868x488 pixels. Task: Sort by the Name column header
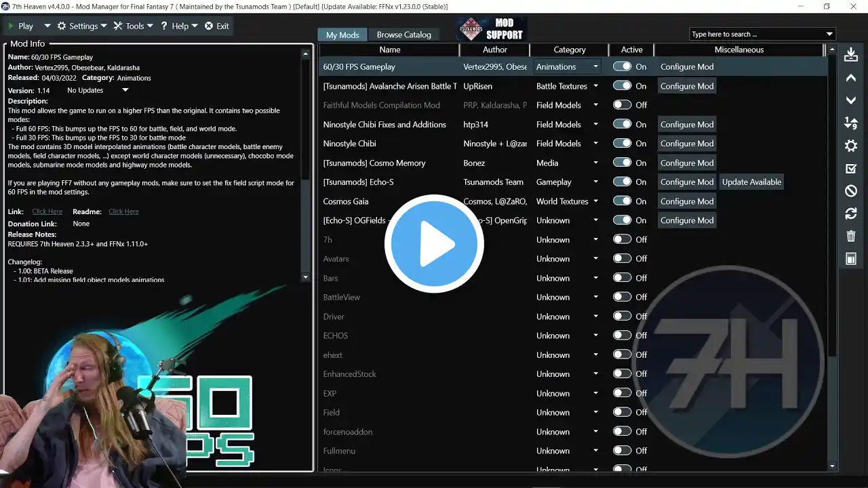(390, 49)
